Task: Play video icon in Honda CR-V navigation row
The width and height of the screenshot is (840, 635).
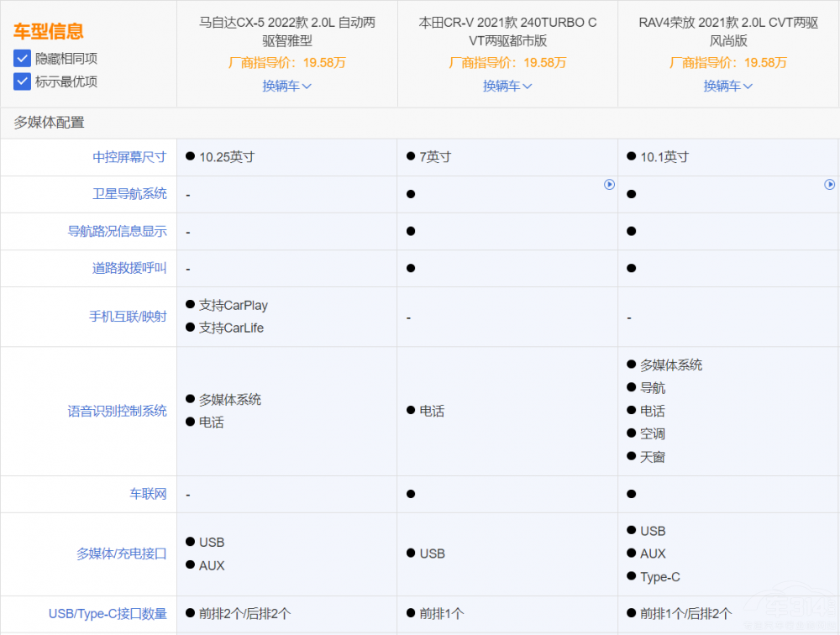Action: pyautogui.click(x=610, y=185)
